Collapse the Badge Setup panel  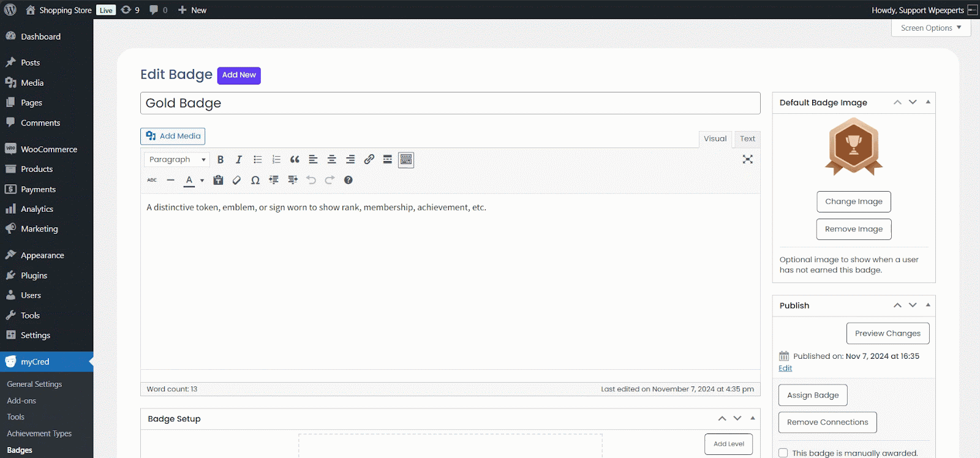coord(753,419)
